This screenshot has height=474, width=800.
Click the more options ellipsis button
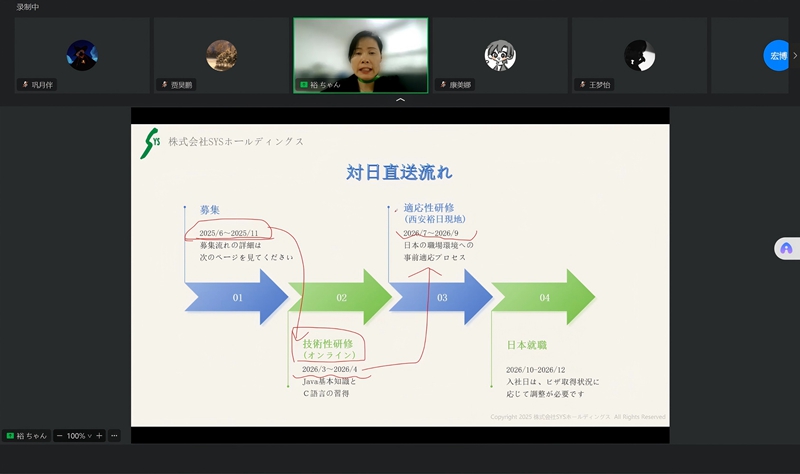tap(114, 436)
